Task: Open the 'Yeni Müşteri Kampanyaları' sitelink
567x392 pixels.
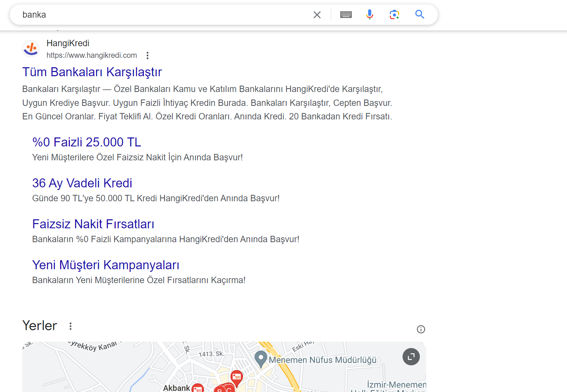Action: (106, 265)
